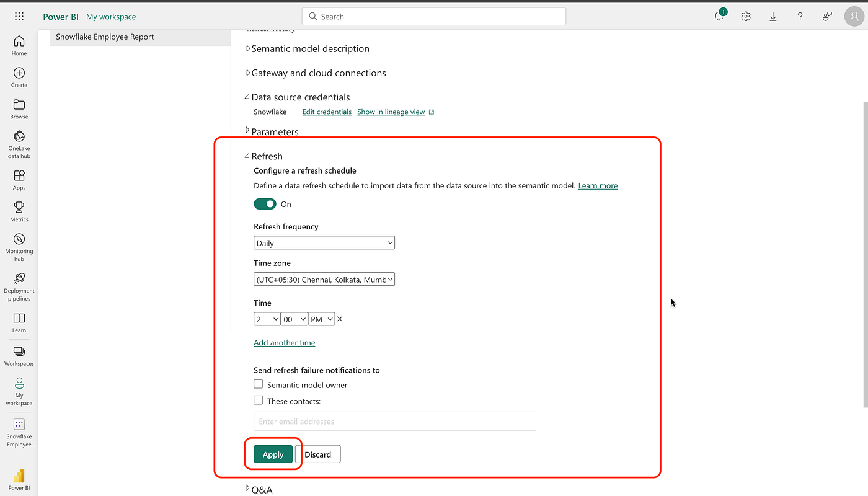The width and height of the screenshot is (868, 496).
Task: Open the Time zone dropdown
Action: pyautogui.click(x=324, y=280)
